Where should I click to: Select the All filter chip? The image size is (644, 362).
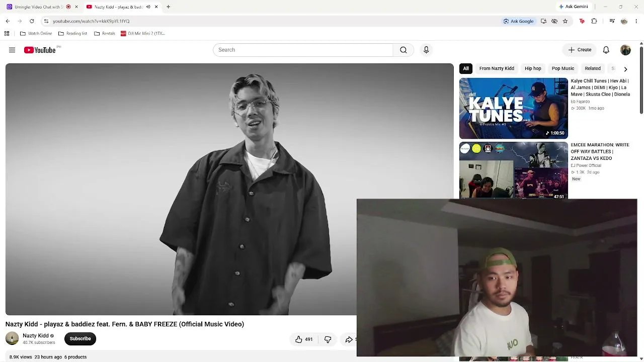tap(466, 68)
